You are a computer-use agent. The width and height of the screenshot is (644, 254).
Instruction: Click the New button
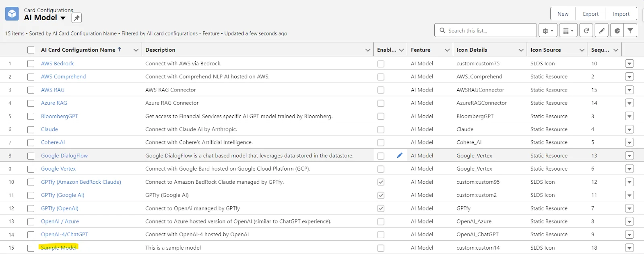[x=563, y=14]
